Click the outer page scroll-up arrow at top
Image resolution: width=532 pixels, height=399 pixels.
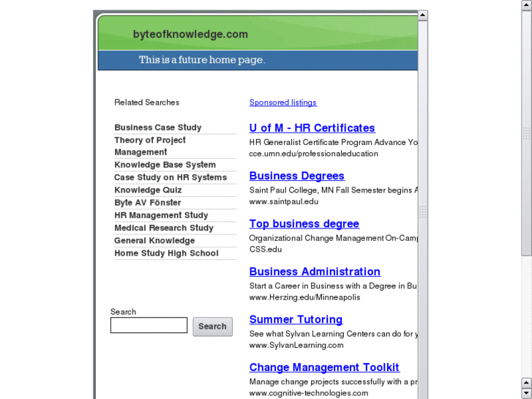527,5
